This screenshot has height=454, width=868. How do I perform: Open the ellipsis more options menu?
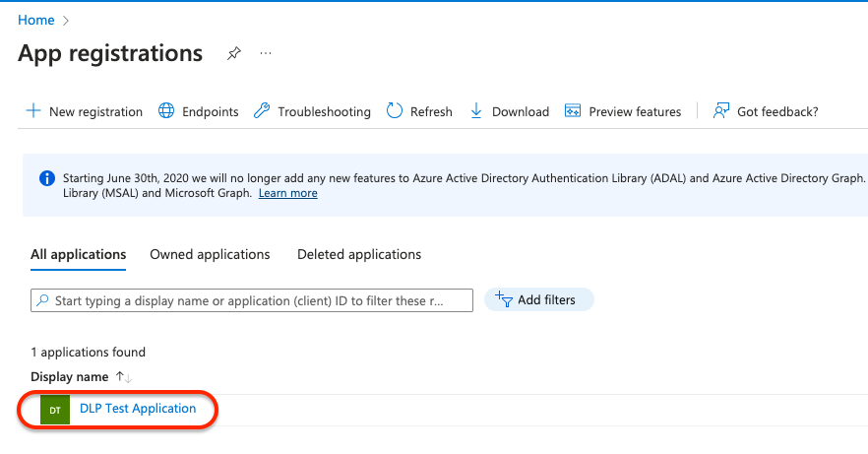click(x=266, y=53)
